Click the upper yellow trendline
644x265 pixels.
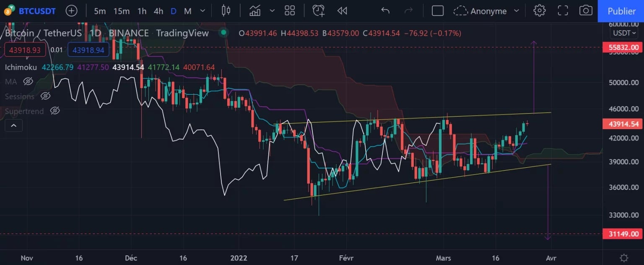tap(413, 118)
